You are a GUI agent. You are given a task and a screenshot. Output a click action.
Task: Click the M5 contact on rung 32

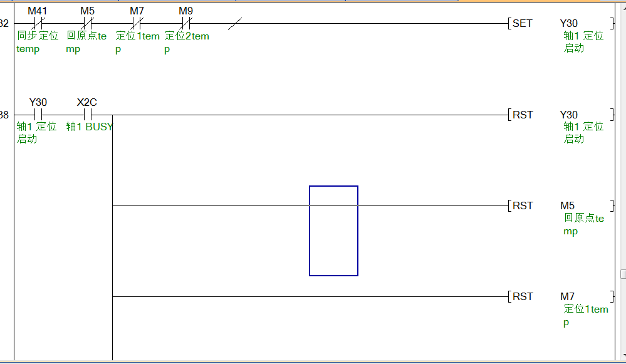pos(87,24)
